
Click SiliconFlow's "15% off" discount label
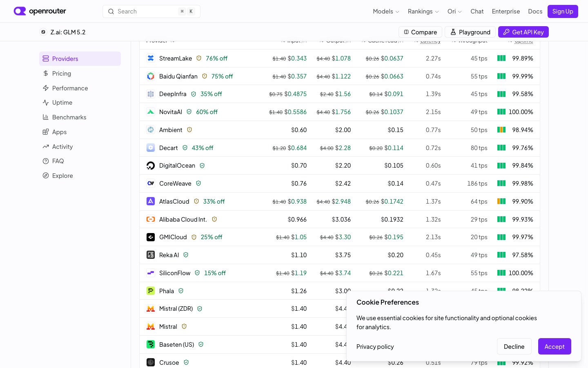tap(215, 273)
